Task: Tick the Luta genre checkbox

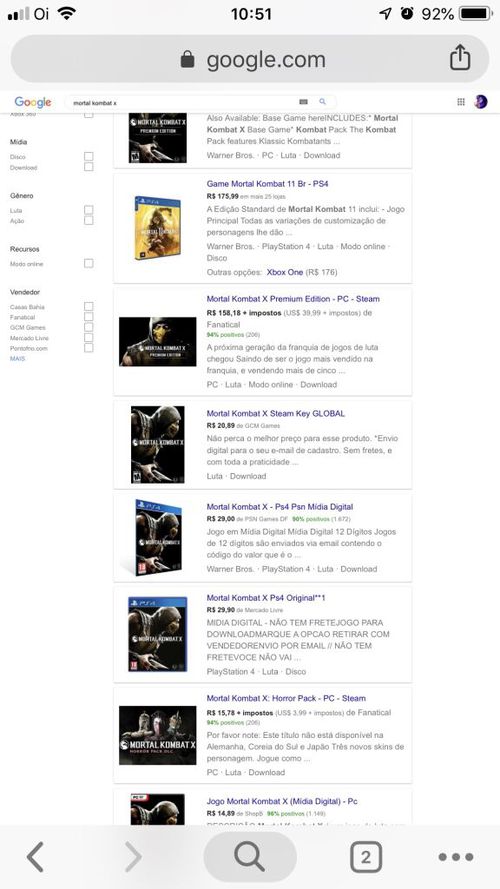Action: coord(88,210)
